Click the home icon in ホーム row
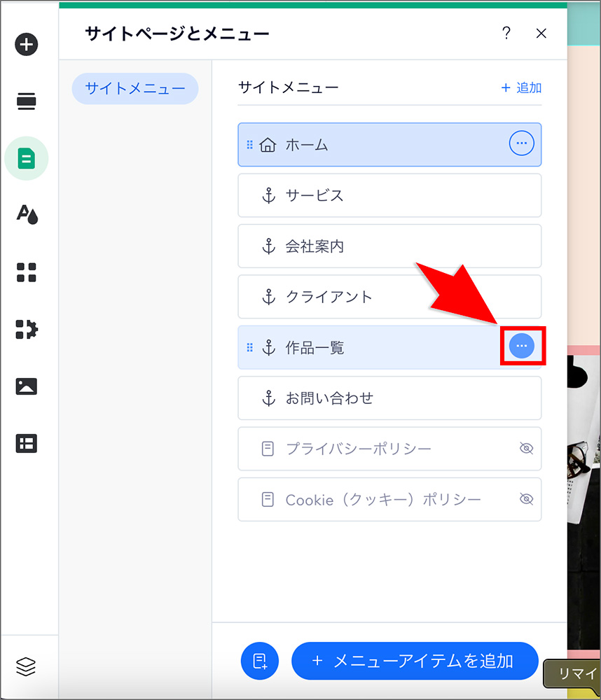601x700 pixels. click(268, 145)
